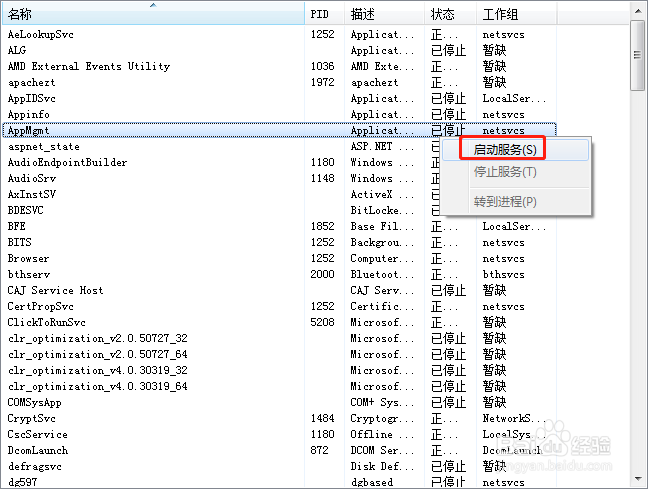This screenshot has height=489, width=648.
Task: Click the scrollbar up arrow
Action: pos(638,11)
